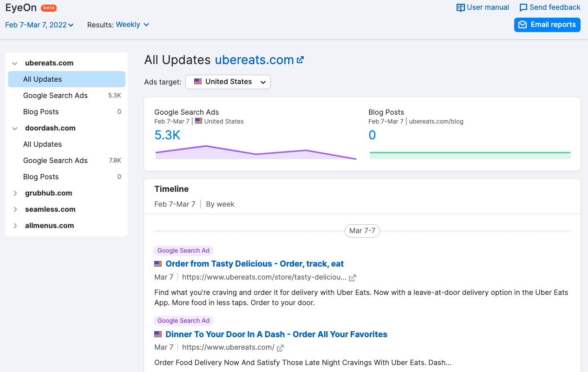Click the green Blog Posts trend chart

click(470, 155)
